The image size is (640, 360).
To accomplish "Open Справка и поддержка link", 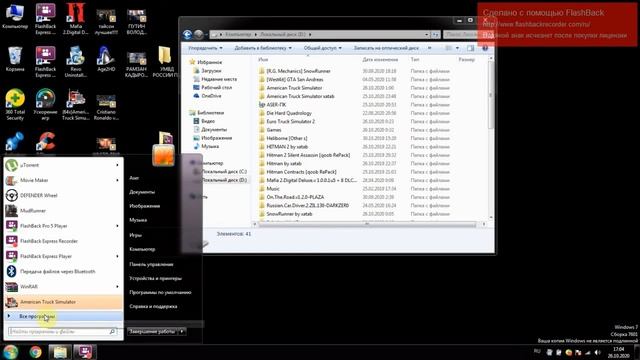I will point(153,306).
